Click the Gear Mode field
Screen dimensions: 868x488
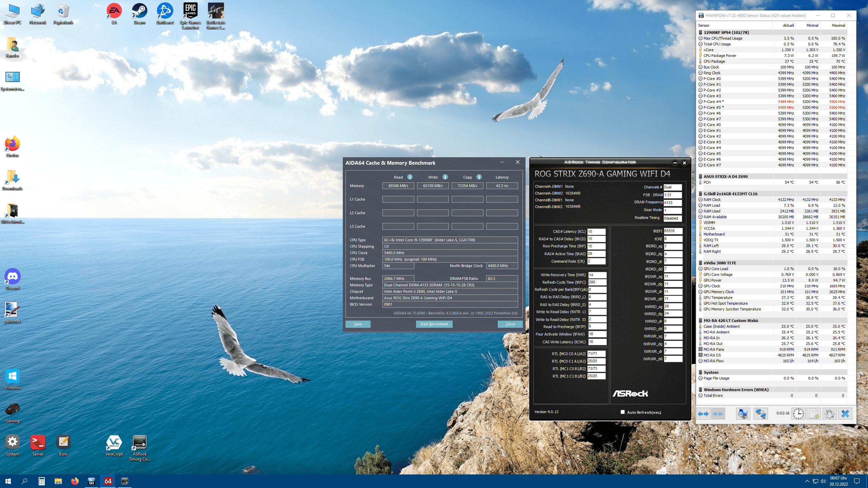(673, 210)
